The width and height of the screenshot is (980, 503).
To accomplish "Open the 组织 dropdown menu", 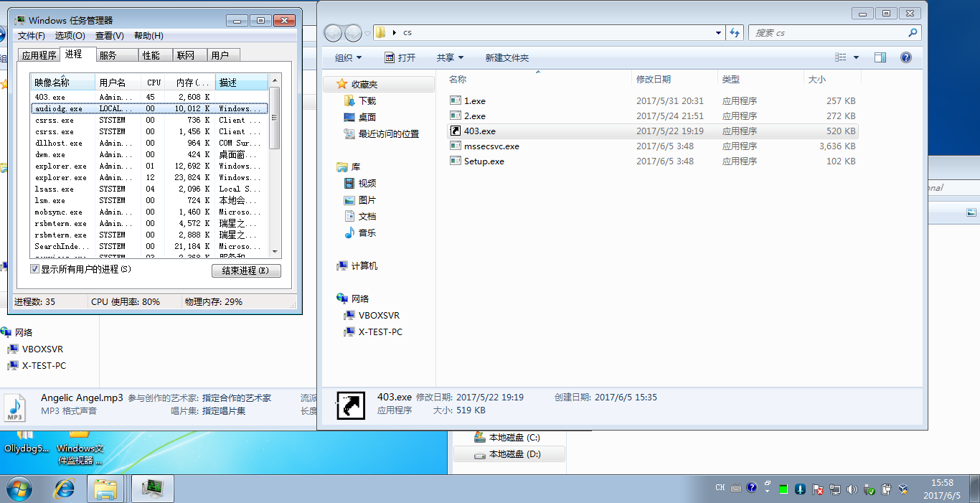I will pyautogui.click(x=348, y=57).
